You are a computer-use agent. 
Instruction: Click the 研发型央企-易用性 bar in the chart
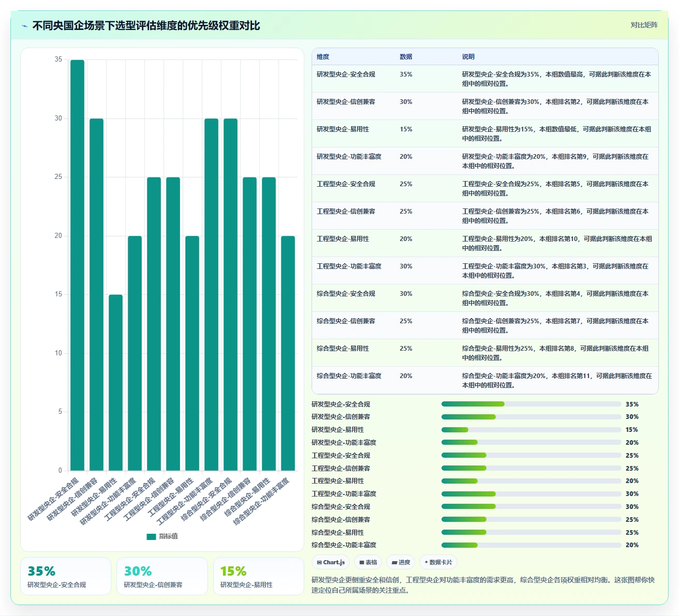[115, 383]
